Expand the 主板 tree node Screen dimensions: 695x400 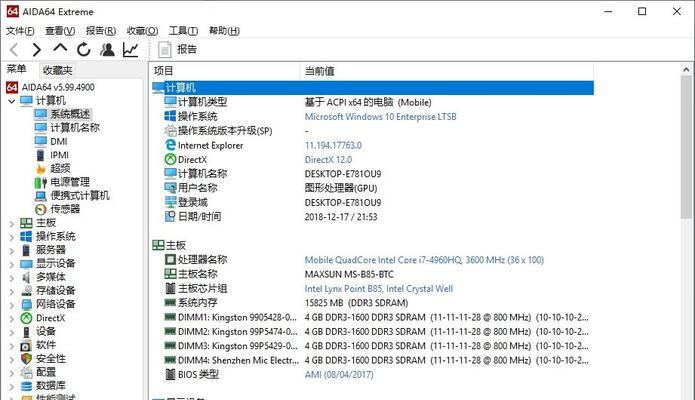pyautogui.click(x=12, y=224)
